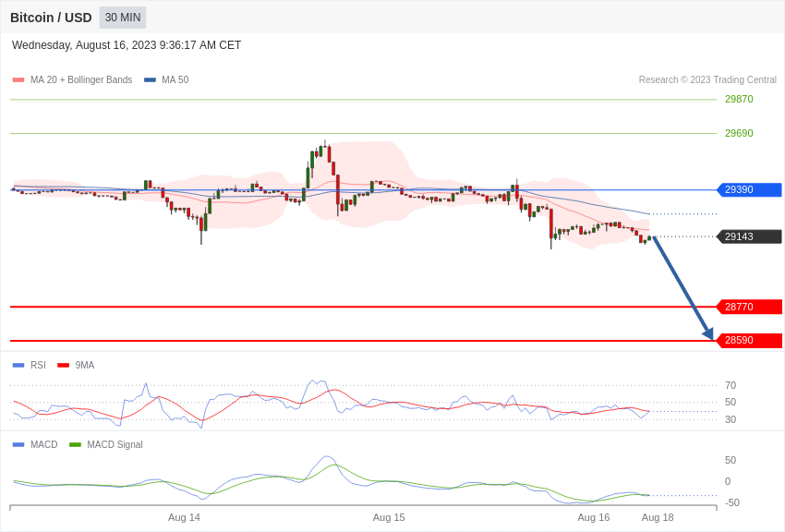
Task: Click the RSI legend marker
Action: tap(18, 366)
